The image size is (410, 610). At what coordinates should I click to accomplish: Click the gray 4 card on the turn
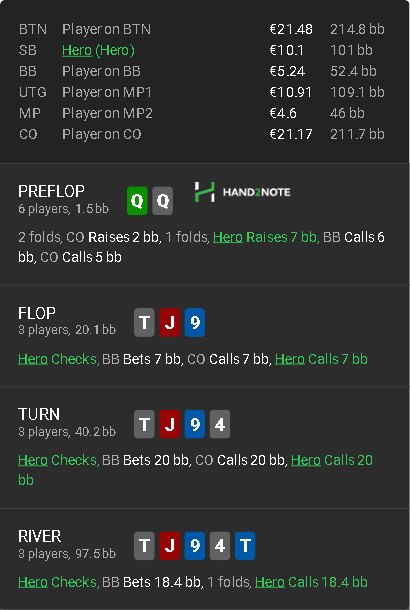click(220, 424)
